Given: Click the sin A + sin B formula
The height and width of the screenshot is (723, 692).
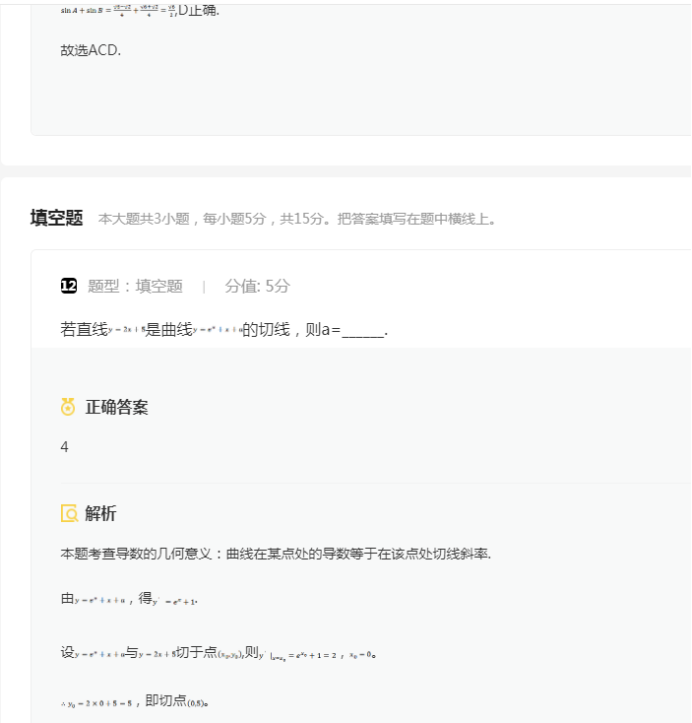Looking at the screenshot, I should 118,11.
